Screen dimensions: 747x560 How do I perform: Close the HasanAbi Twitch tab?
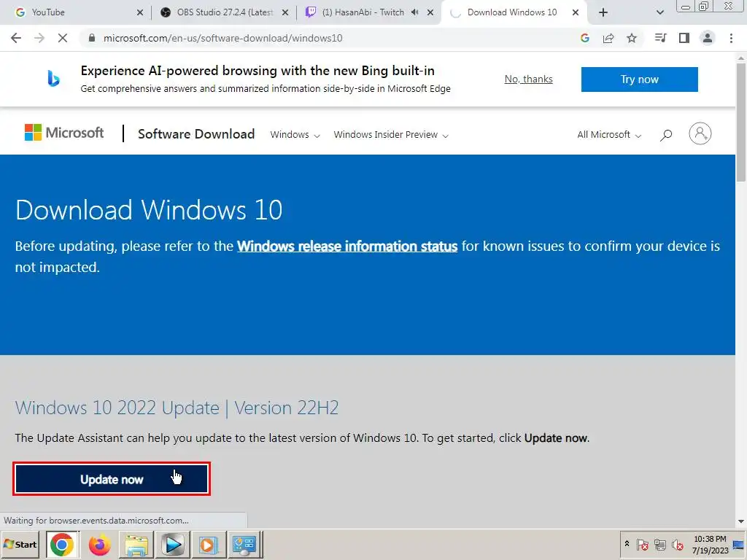pyautogui.click(x=430, y=13)
